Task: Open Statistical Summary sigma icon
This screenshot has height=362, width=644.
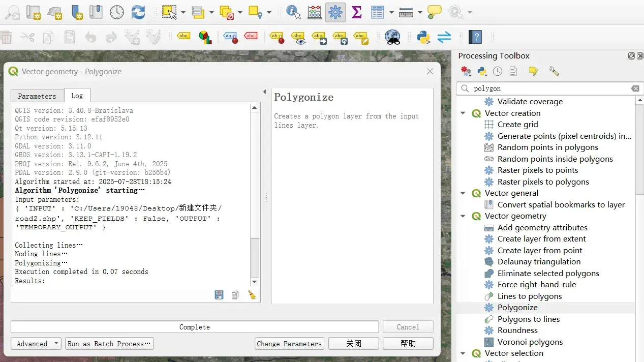Action: (x=357, y=12)
